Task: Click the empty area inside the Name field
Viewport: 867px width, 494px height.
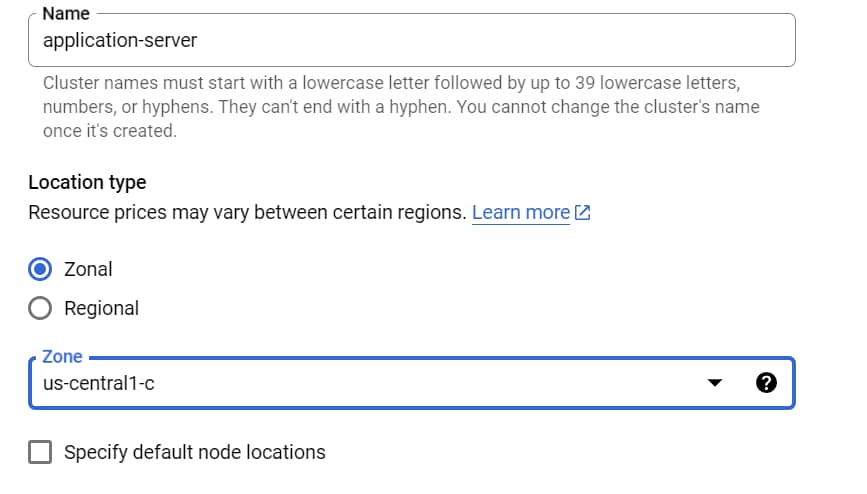Action: tap(498, 40)
